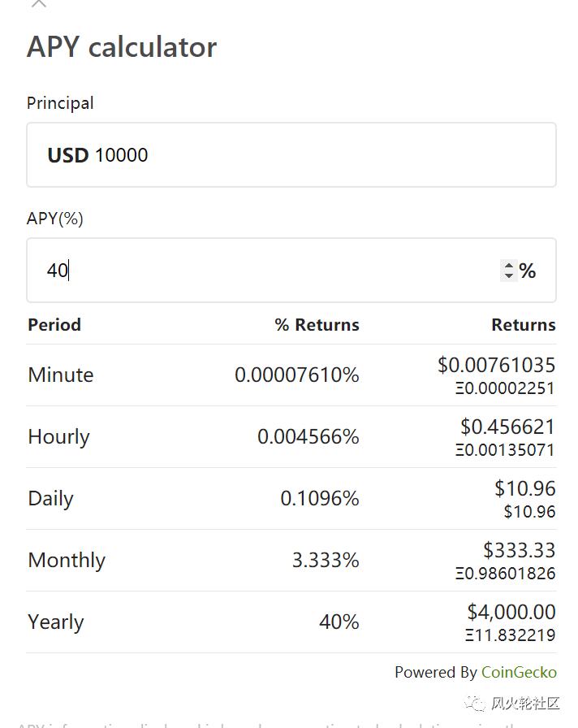Click the Period column header
The image size is (578, 728).
[x=54, y=325]
